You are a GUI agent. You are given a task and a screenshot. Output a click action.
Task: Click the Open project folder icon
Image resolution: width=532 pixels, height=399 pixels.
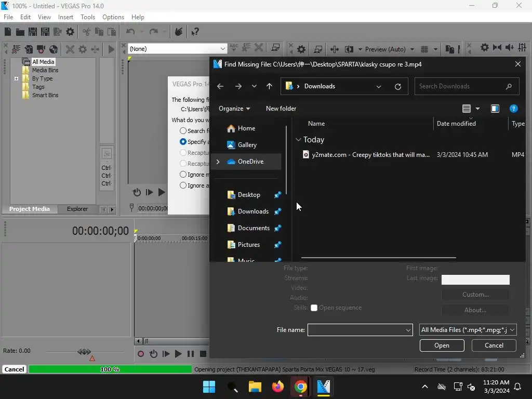pos(20,32)
